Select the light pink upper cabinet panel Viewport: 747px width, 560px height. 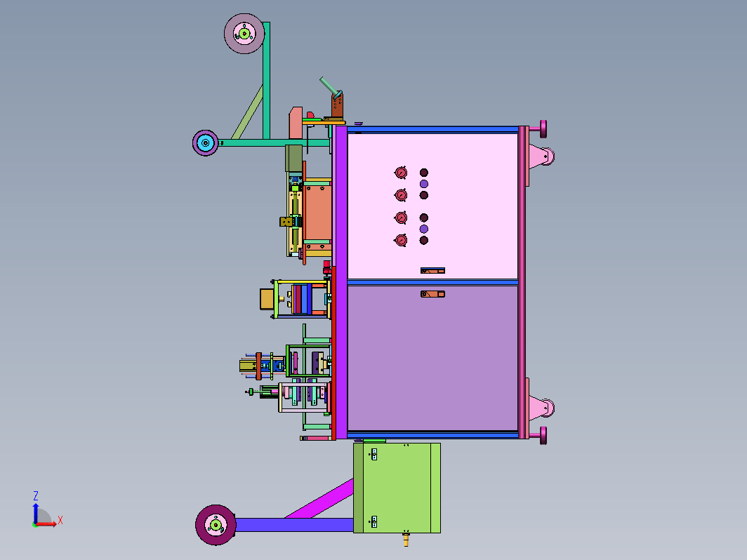[432, 206]
